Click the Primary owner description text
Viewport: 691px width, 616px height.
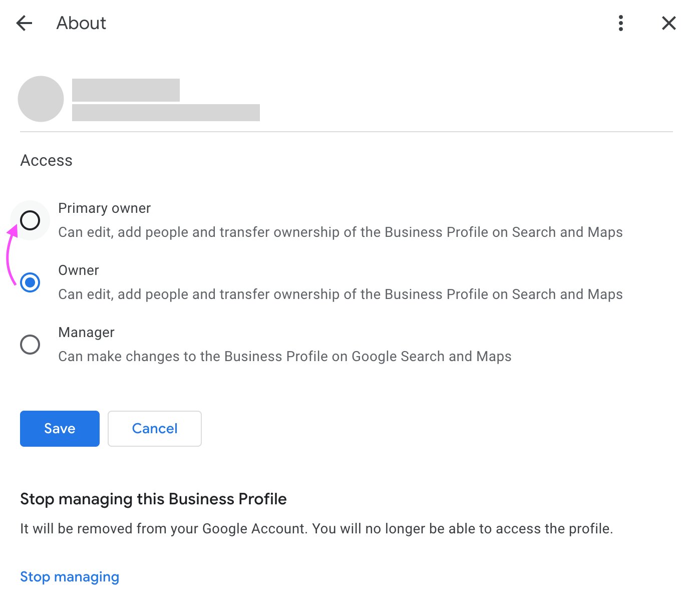click(x=340, y=232)
